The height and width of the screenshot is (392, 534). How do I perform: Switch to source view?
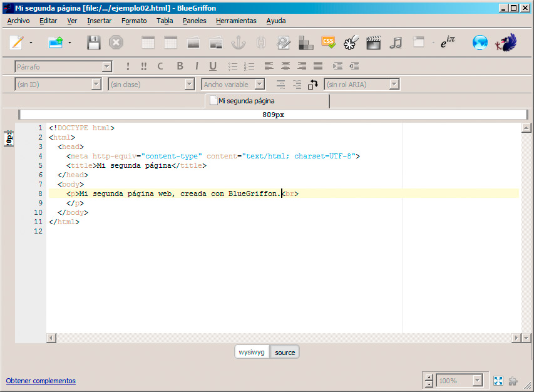[285, 352]
